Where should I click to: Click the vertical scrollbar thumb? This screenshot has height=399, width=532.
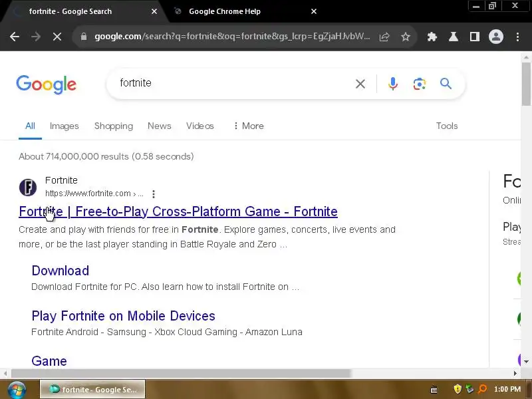(526, 84)
